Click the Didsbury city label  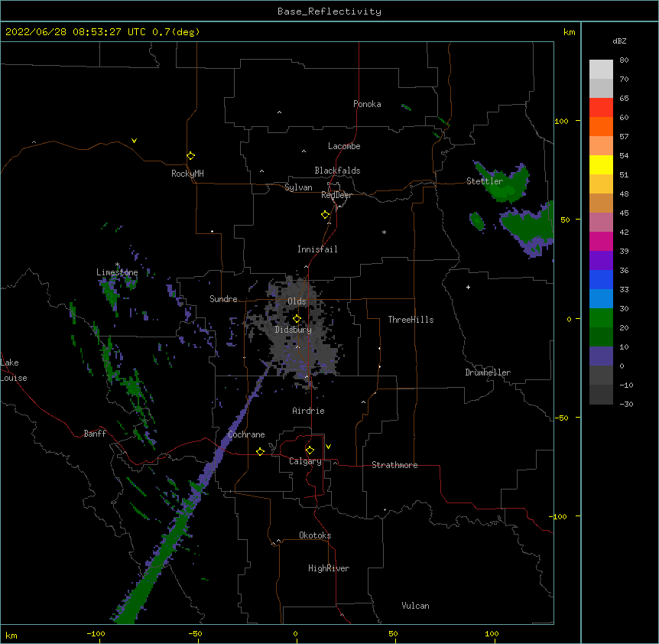pos(294,330)
